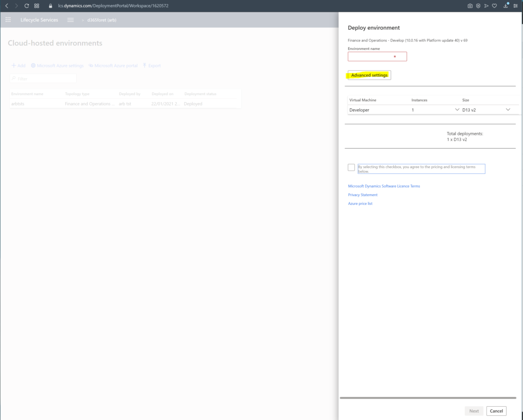The height and width of the screenshot is (420, 523).
Task: Open the Azure price list link
Action: tap(360, 203)
